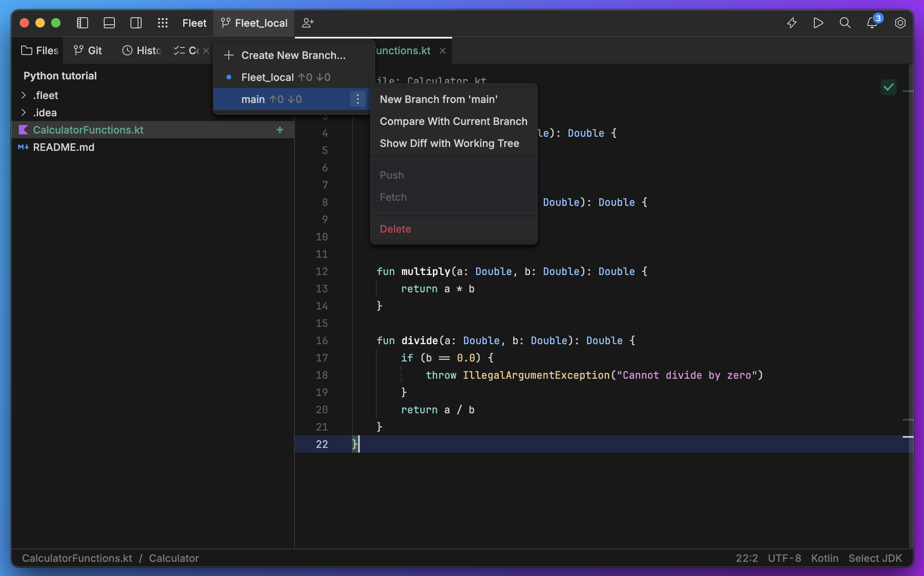The width and height of the screenshot is (924, 576).
Task: Click Calculator in the breadcrumb
Action: [174, 558]
